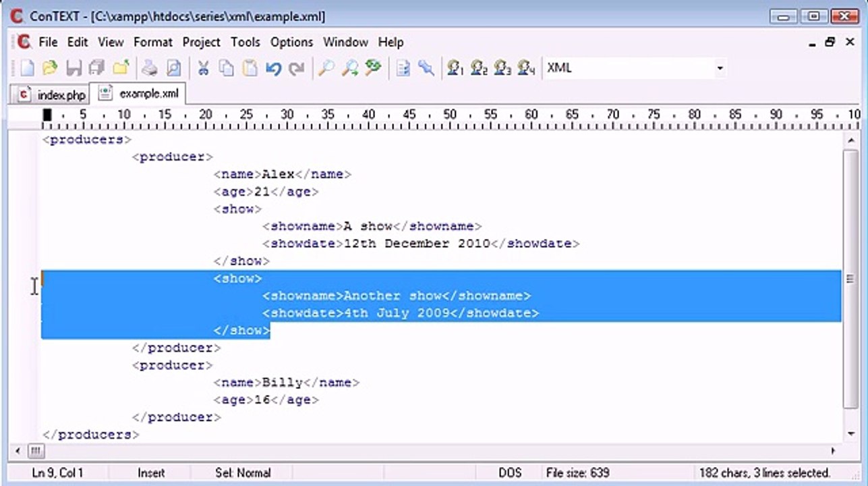
Task: Print the document
Action: click(x=150, y=67)
